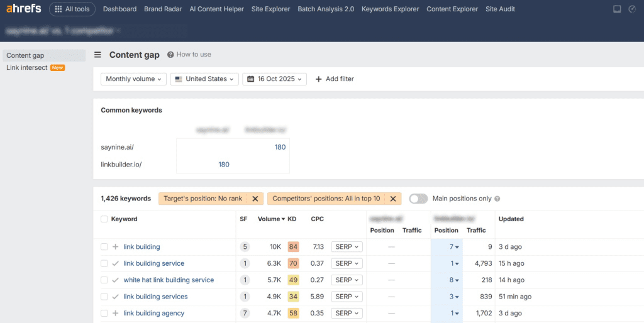This screenshot has width=644, height=323.
Task: Click SF badge 5 for link building
Action: coord(245,247)
